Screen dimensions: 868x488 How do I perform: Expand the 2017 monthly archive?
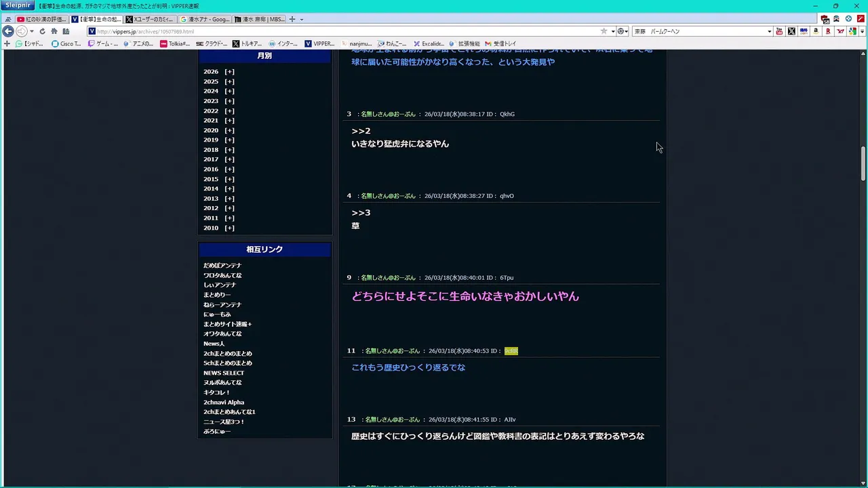click(230, 160)
